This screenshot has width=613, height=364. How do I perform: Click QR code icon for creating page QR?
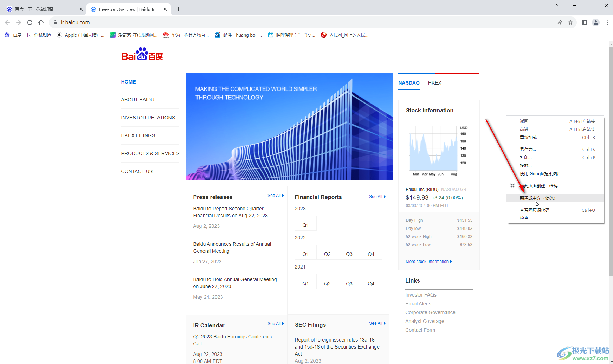[x=512, y=186]
